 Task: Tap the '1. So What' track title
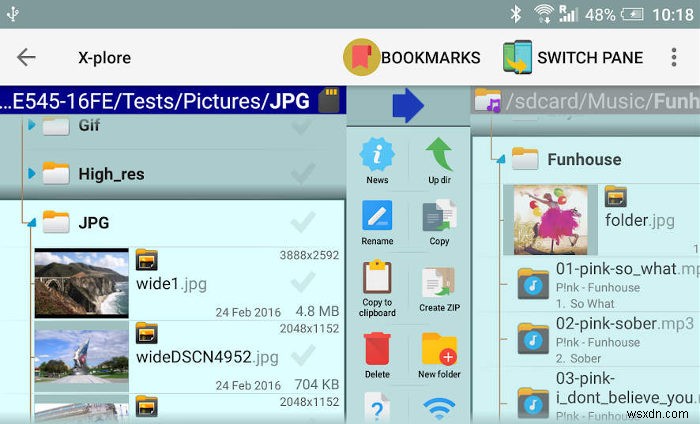585,303
